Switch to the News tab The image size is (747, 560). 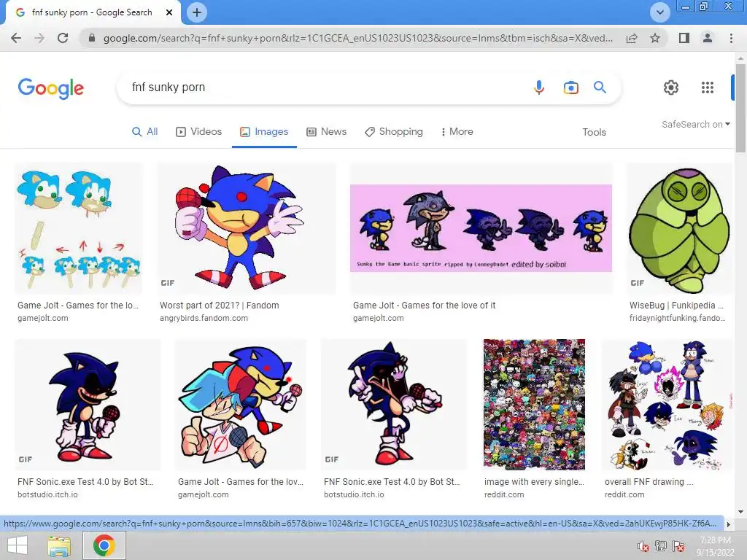[326, 132]
